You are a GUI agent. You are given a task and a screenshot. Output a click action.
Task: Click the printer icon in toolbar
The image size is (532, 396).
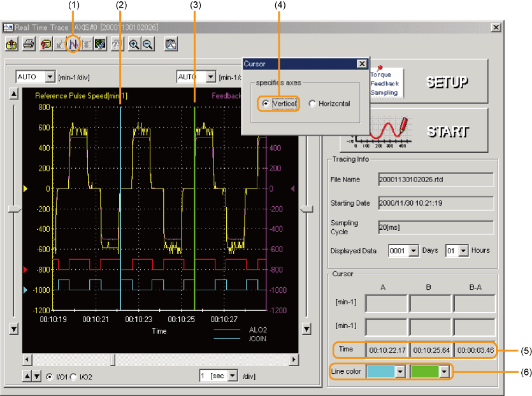coord(29,44)
